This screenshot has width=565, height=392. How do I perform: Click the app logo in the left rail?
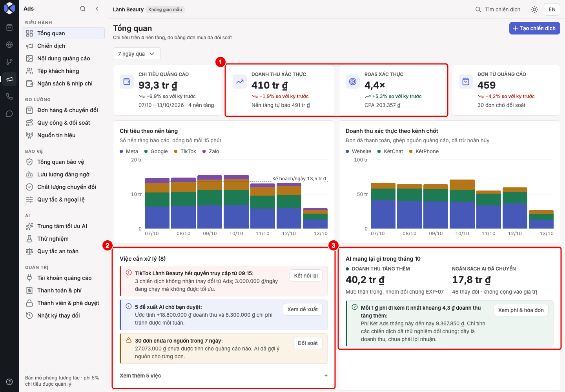pos(9,8)
